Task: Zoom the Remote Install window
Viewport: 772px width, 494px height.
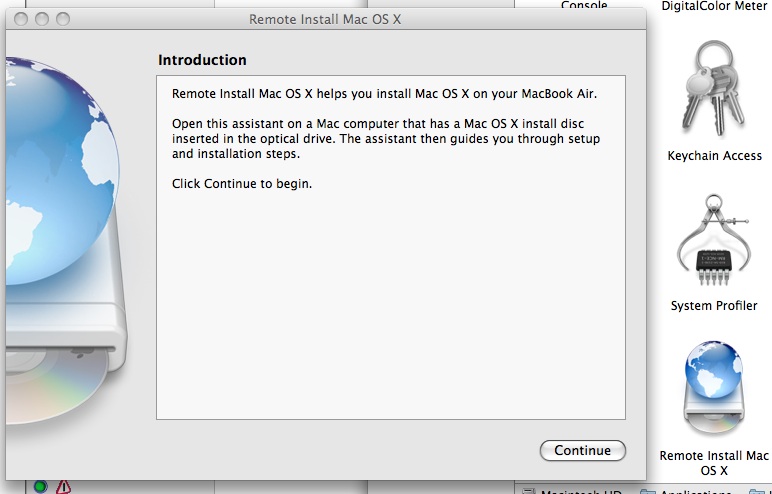Action: [x=63, y=19]
